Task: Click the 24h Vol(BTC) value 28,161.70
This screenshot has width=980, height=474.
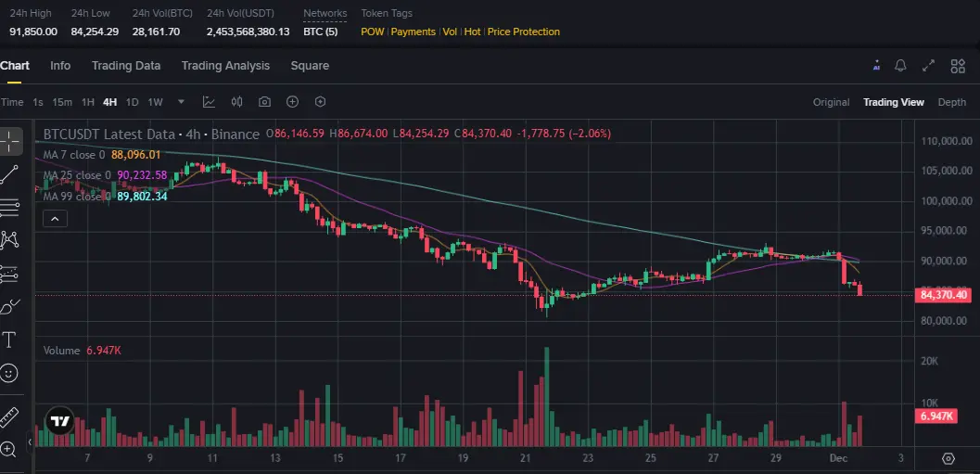Action: click(157, 32)
